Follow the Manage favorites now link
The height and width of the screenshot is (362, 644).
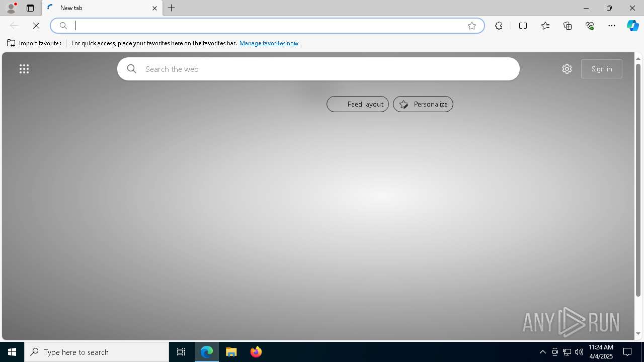[269, 43]
